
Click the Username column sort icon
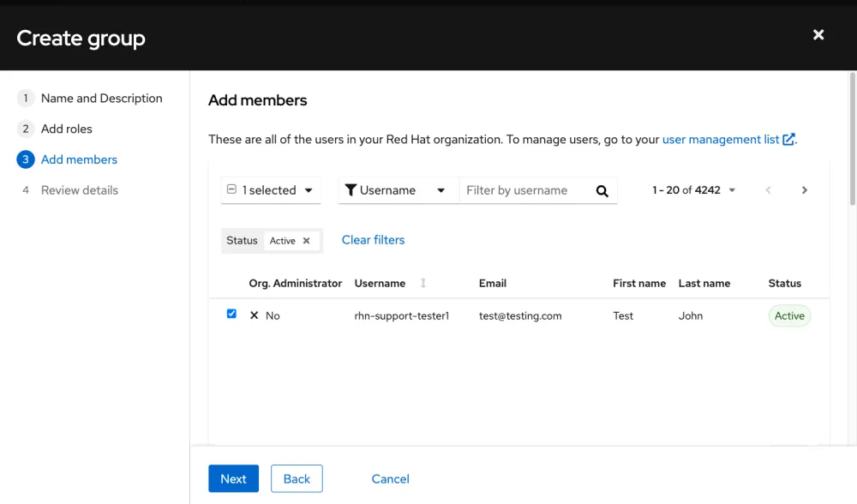pyautogui.click(x=423, y=284)
